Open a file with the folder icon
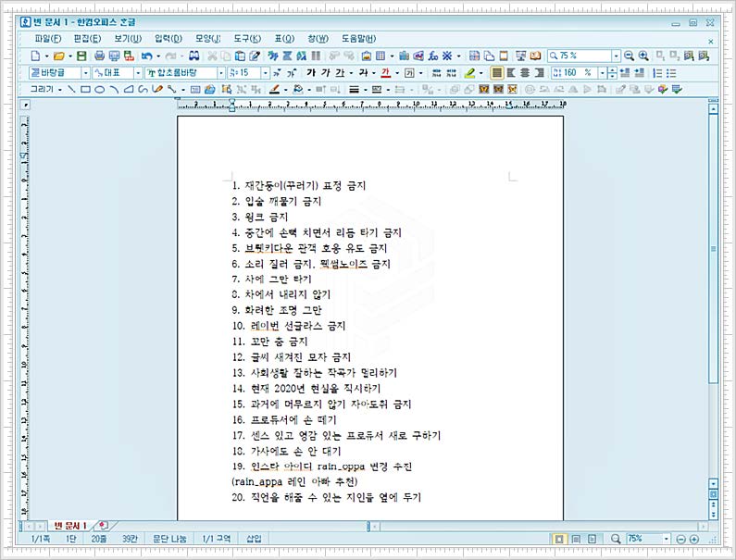Viewport: 736px width, 560px height. [58, 56]
